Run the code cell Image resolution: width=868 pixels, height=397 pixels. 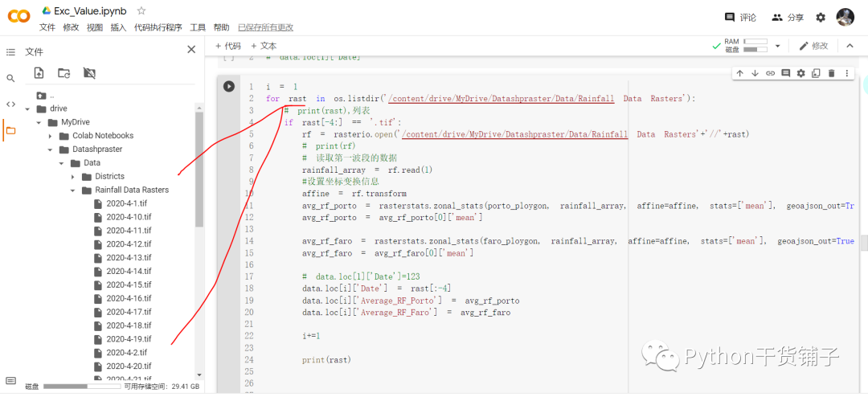(x=228, y=86)
